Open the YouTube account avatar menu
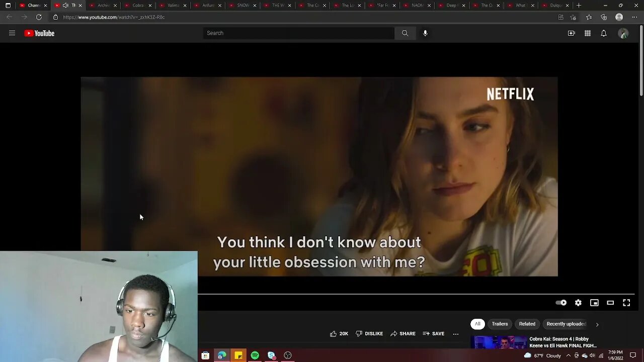The image size is (644, 362). pos(623,33)
